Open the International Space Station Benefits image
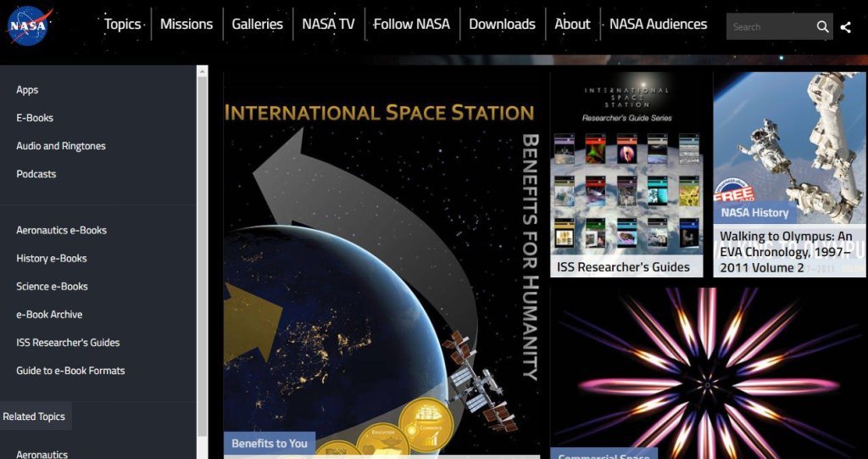Screen dimensions: 868x459 pyautogui.click(x=381, y=263)
